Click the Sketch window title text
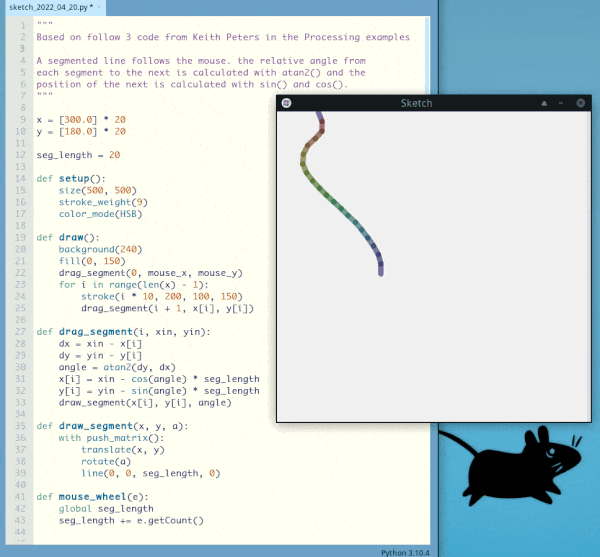Screen dimensions: 600x557 [x=416, y=103]
